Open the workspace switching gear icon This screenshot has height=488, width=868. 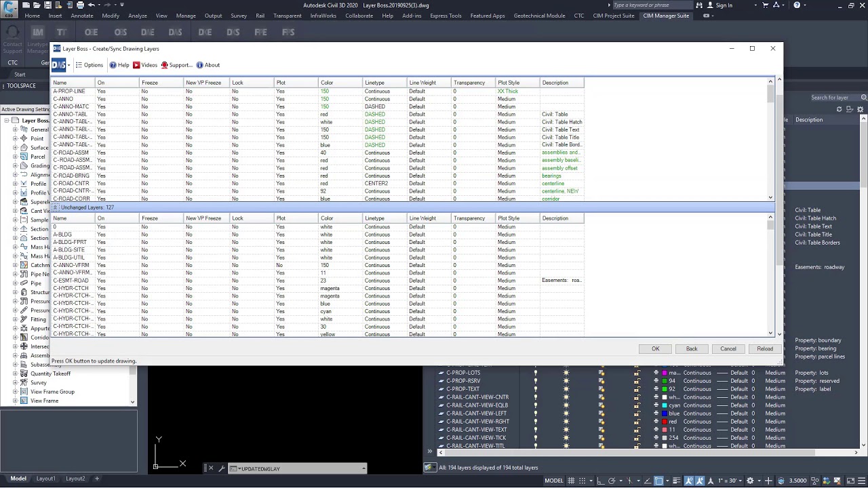tap(750, 481)
